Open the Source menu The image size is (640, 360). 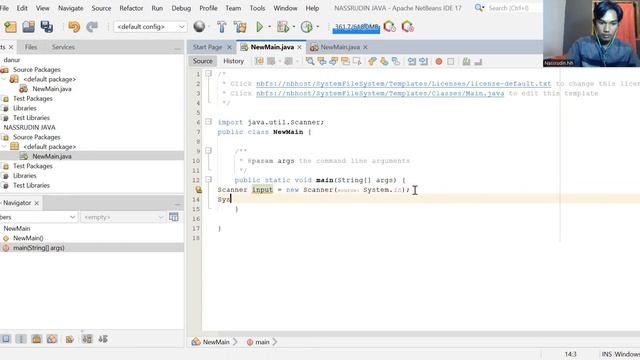point(101,8)
